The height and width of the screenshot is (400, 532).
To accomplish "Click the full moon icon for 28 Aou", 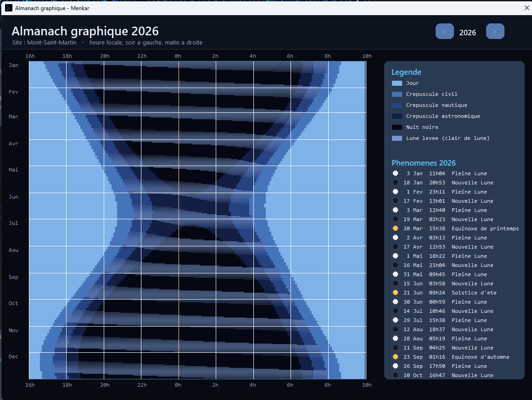I will (395, 338).
